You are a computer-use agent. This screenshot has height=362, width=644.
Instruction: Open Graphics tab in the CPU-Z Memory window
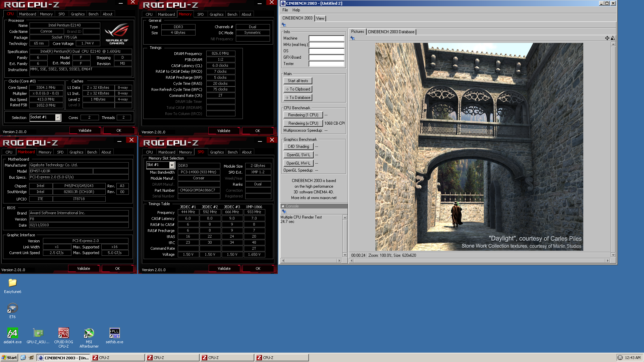coord(216,14)
